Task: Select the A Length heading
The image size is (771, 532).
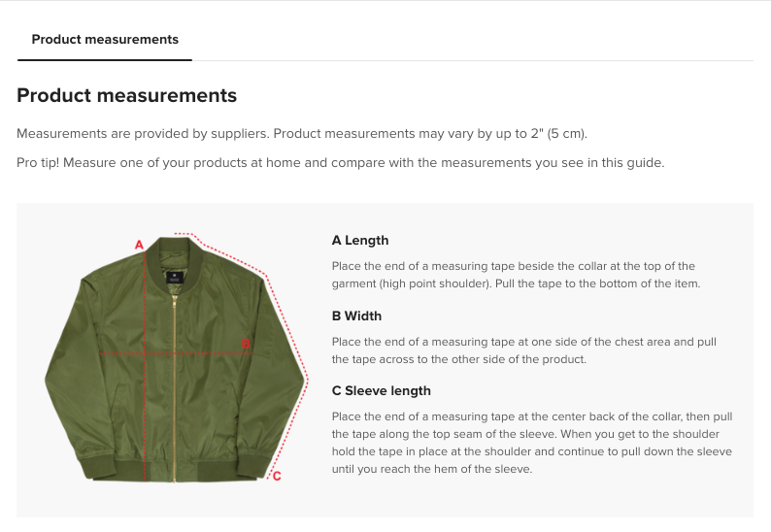Action: click(x=360, y=241)
